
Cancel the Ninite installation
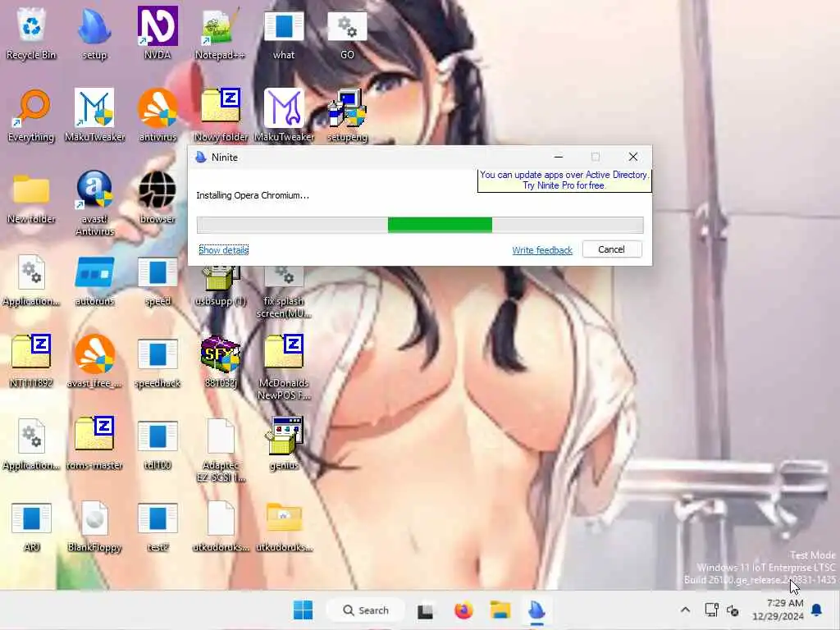tap(611, 249)
